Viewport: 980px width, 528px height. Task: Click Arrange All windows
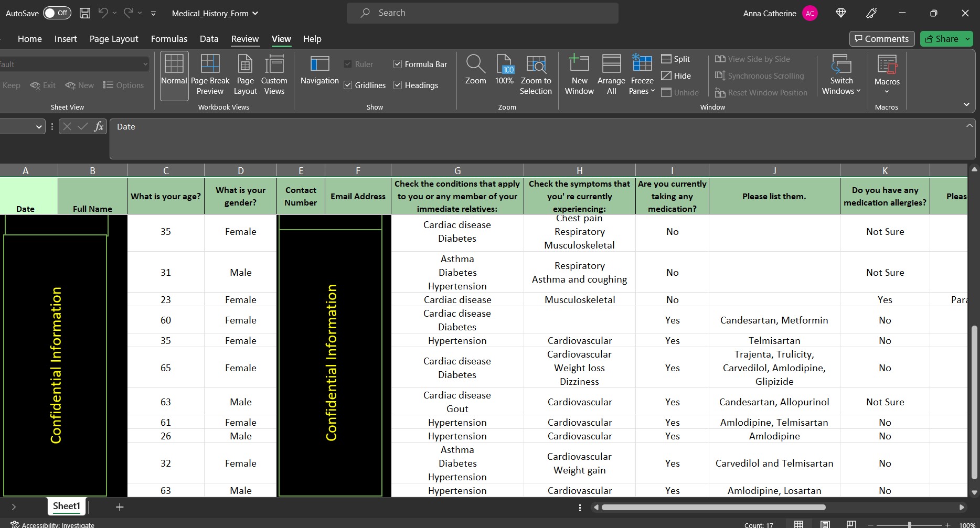[611, 76]
